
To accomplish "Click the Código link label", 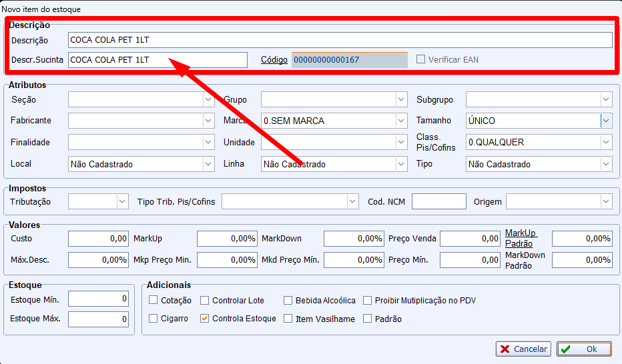I will [x=274, y=60].
